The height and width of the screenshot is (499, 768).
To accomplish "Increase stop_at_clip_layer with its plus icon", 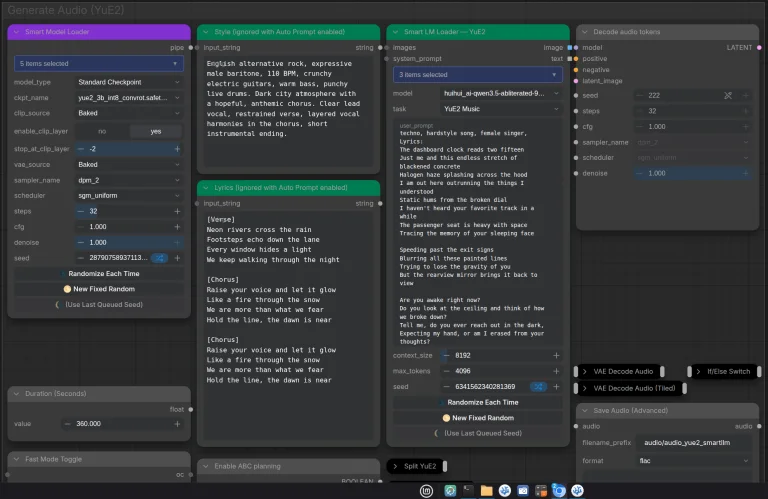I will coord(177,149).
